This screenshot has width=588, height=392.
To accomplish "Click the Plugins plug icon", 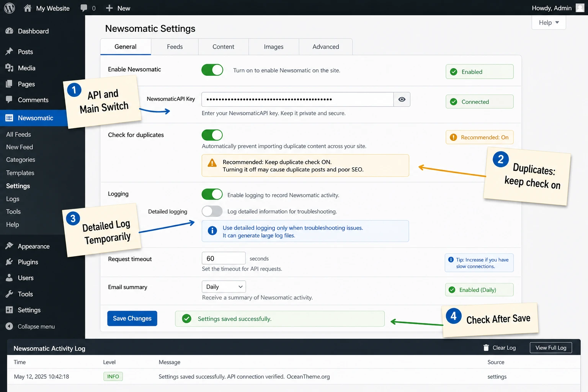I will [10, 262].
